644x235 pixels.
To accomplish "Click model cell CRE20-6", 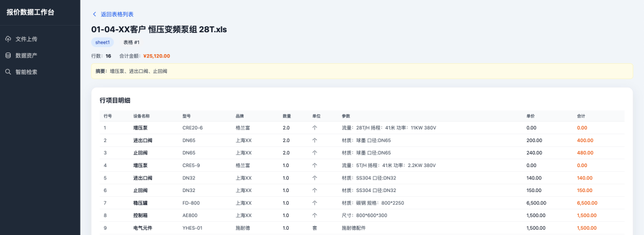I will [x=193, y=128].
